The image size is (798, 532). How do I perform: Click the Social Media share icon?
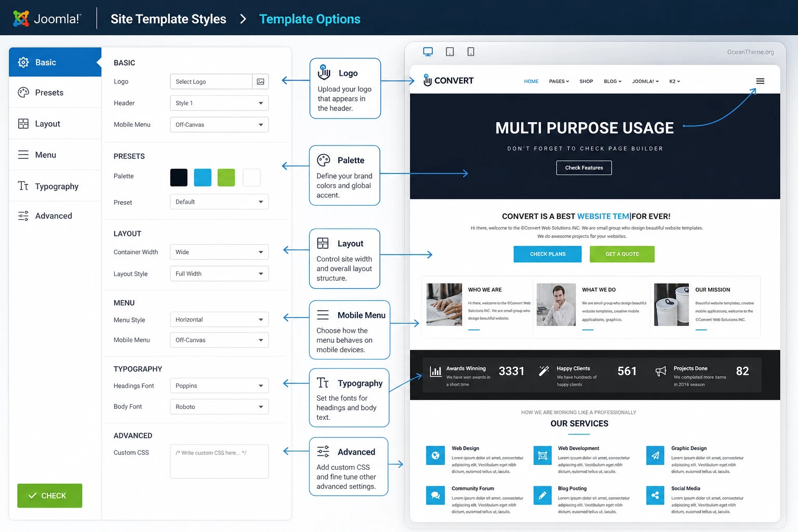pos(655,495)
